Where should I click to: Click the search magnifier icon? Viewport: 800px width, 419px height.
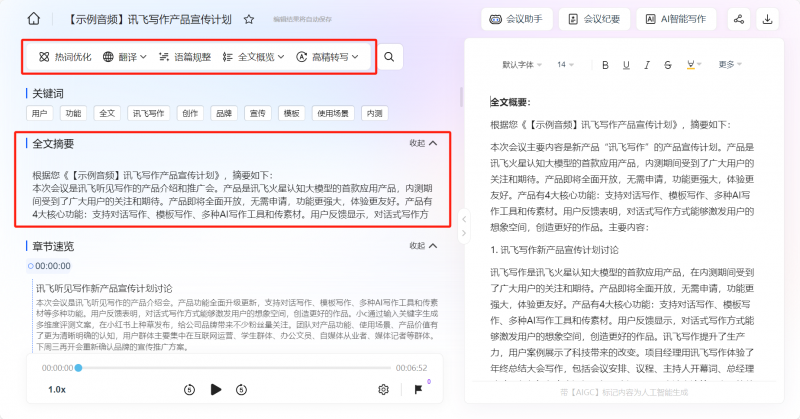click(389, 57)
